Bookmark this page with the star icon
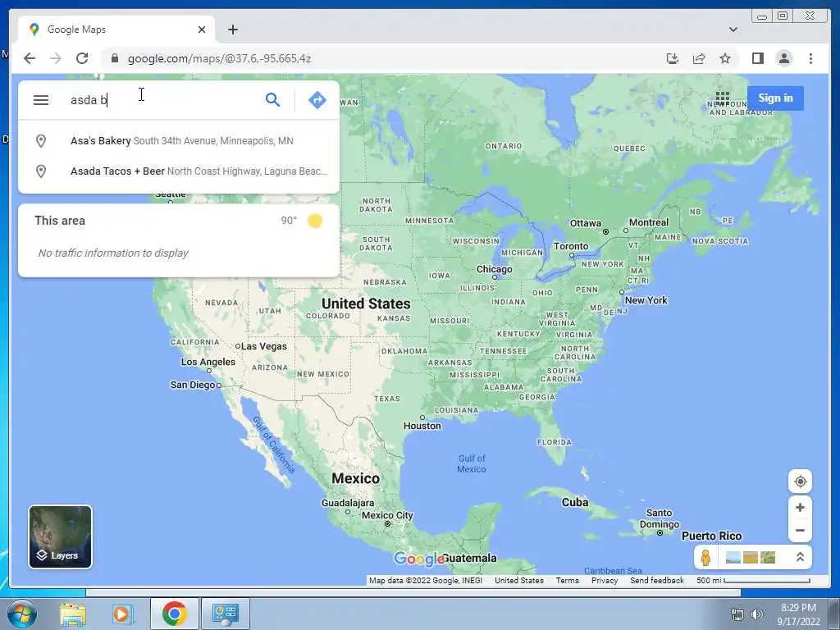840x630 pixels. point(725,58)
